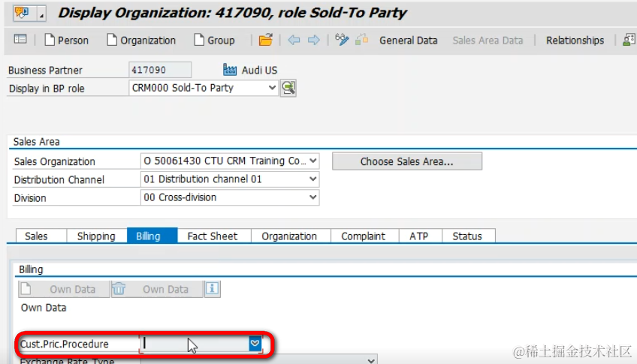
Task: Switch to the Sales tab
Action: (x=41, y=236)
